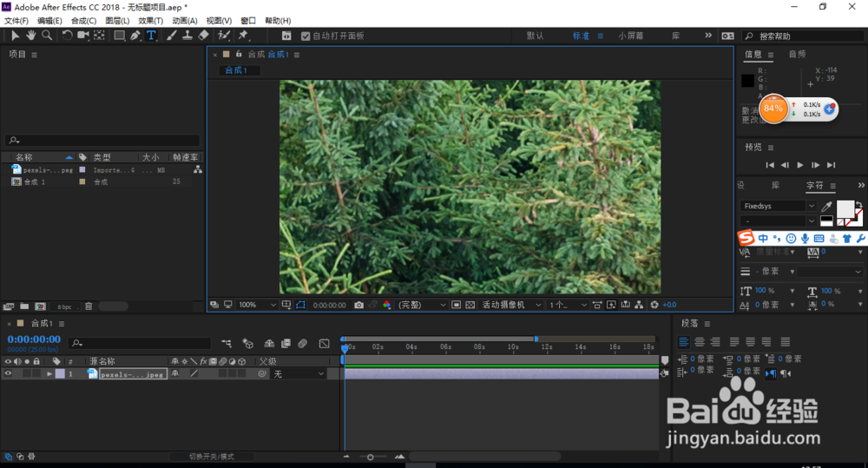This screenshot has height=468, width=868.
Task: Toggle lock on composition viewer tab
Action: click(x=239, y=55)
